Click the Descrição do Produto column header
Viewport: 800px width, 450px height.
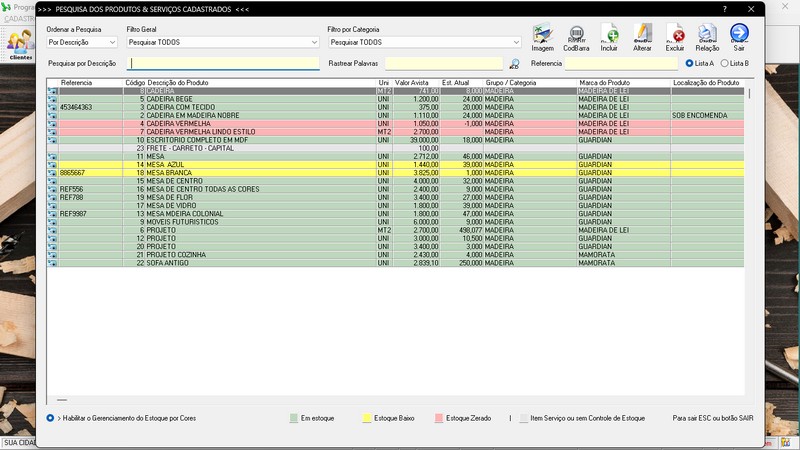pos(178,83)
